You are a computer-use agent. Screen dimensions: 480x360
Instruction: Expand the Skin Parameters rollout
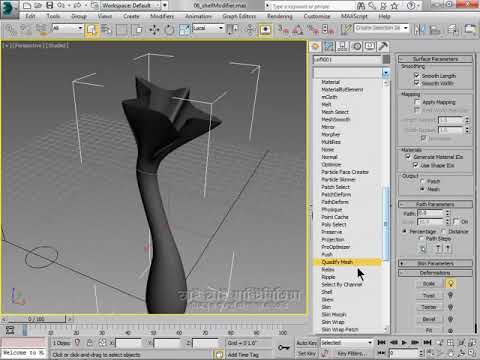[435, 263]
